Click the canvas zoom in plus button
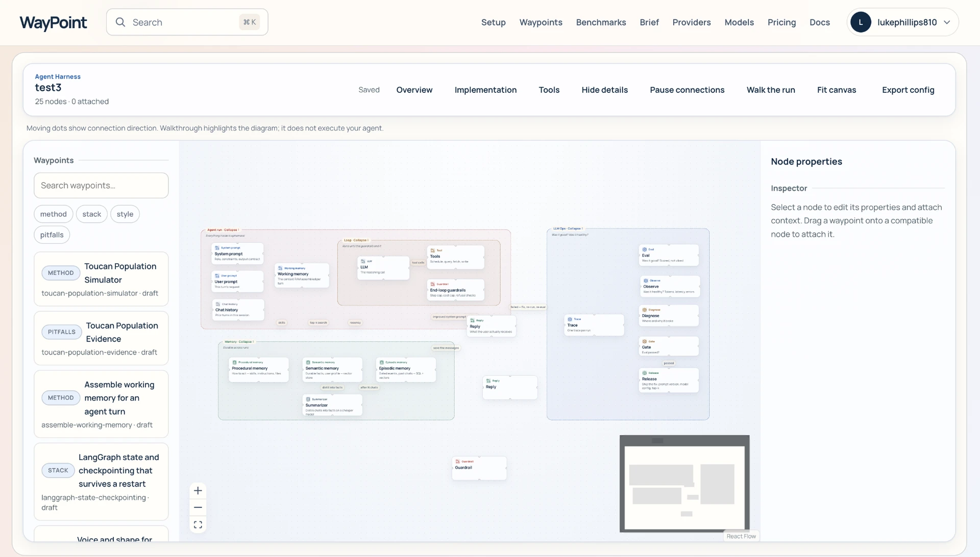Screen dimensions: 980x557 (198, 491)
